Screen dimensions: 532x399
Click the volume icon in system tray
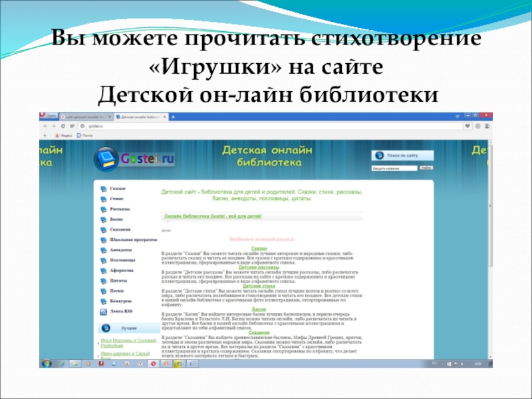(462, 364)
